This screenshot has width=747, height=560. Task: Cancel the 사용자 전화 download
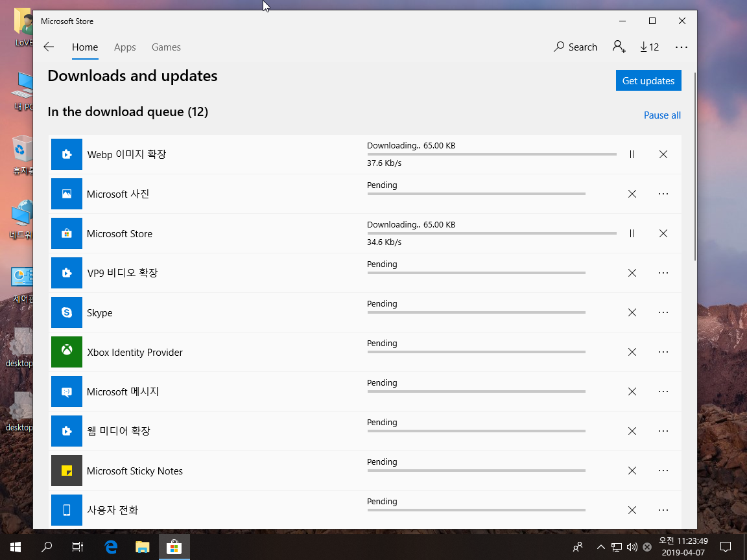(632, 510)
